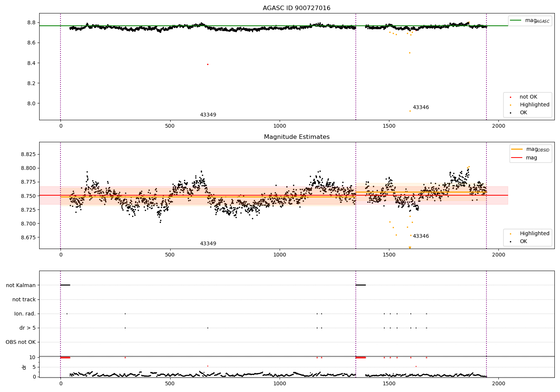Viewport: 560px width, 392px height.
Task: Click the 1500 x-axis tick in top plot
Action: click(389, 126)
